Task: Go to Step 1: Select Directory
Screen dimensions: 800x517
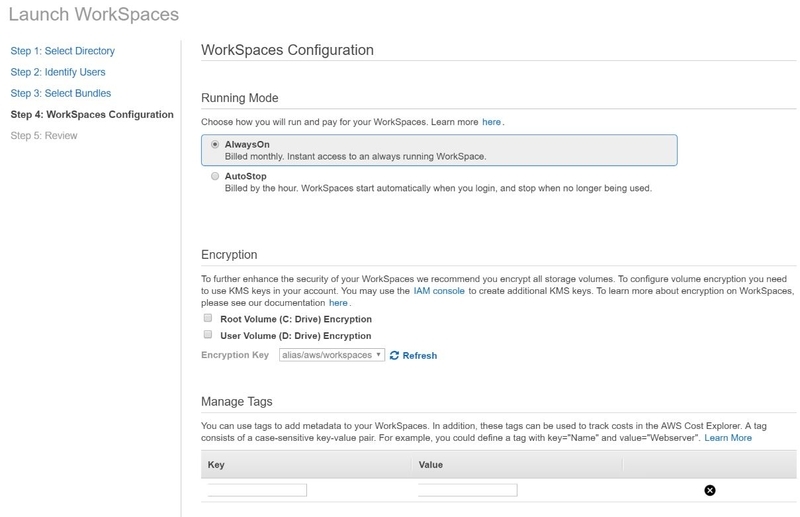Action: pyautogui.click(x=62, y=51)
